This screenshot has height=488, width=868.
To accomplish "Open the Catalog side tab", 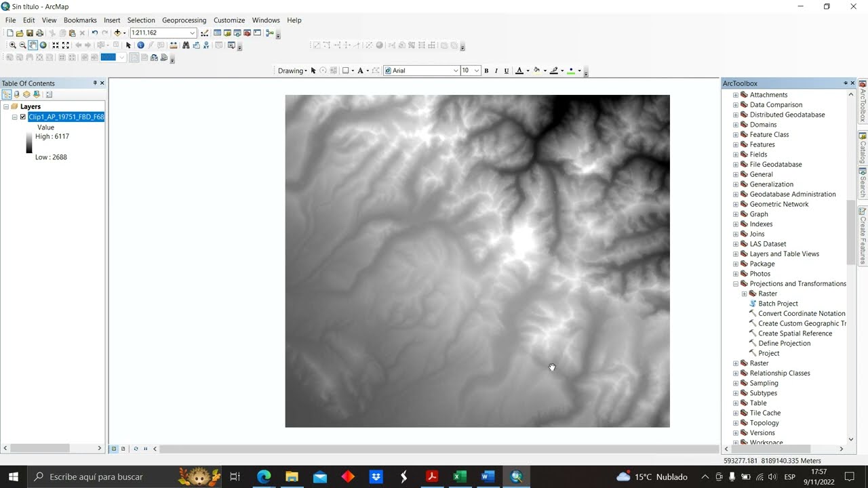I will 863,148.
